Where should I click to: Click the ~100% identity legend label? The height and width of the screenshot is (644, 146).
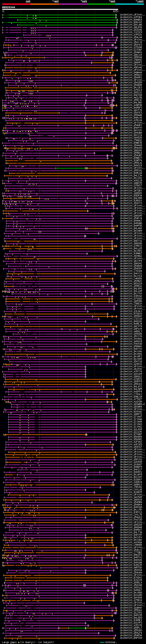coord(139,2)
